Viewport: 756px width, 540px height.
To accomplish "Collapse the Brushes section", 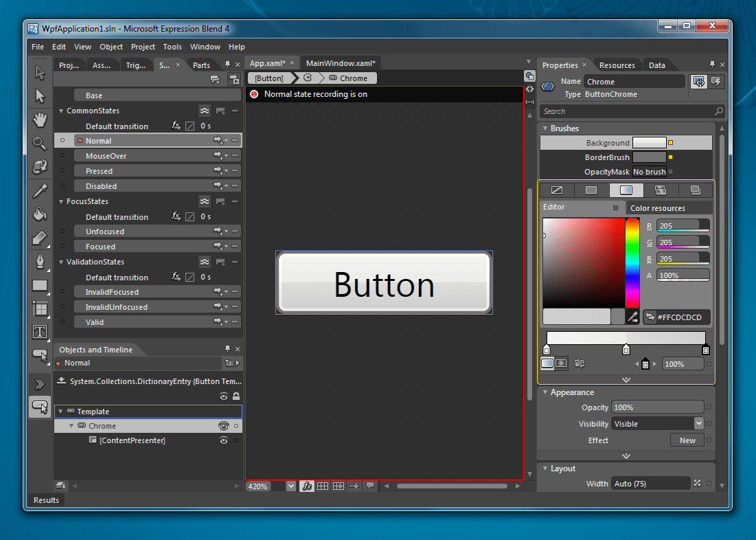I will click(x=545, y=128).
